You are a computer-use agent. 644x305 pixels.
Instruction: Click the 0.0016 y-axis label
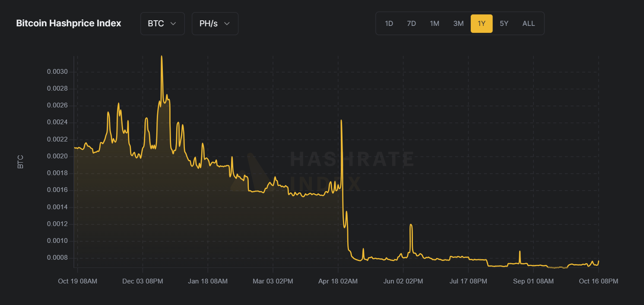point(57,190)
